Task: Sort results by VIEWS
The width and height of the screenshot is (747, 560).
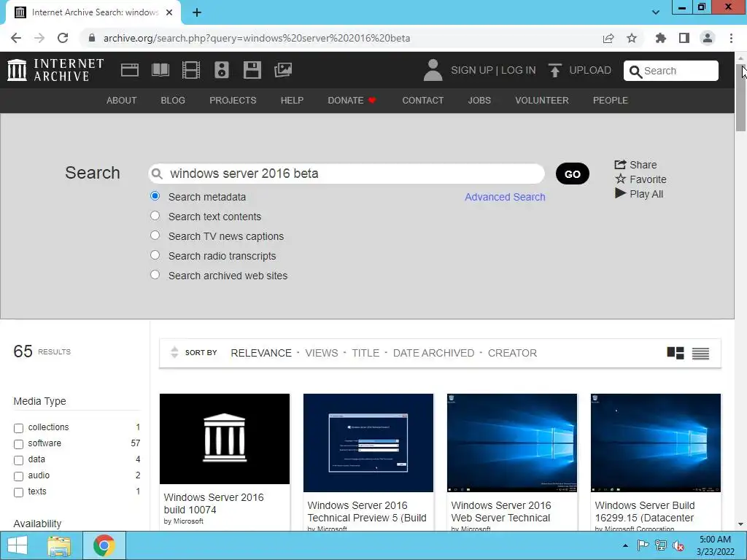Action: [x=322, y=353]
